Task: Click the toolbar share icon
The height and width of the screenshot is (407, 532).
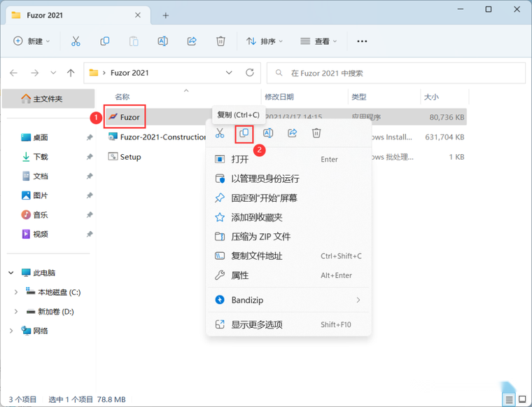Action: [x=192, y=41]
